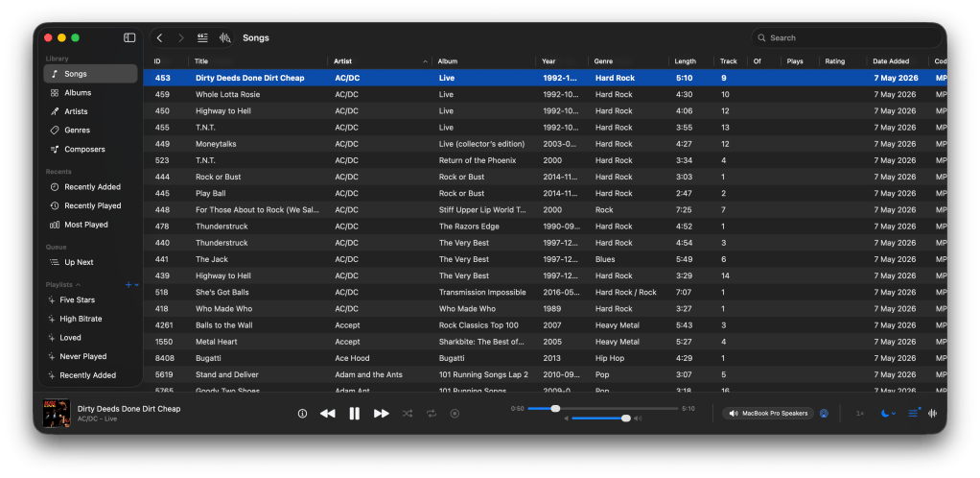Click the plus add-playlist dropdown
The image size is (980, 478).
132,285
